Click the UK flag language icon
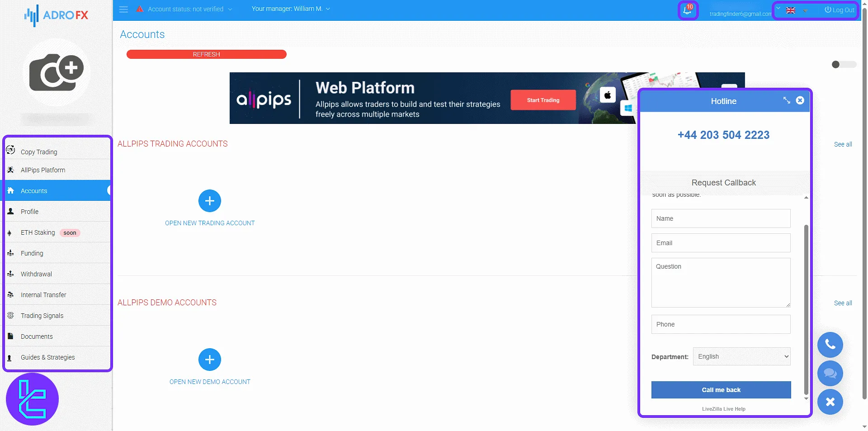Screen dimensions: 868x431 tap(791, 10)
